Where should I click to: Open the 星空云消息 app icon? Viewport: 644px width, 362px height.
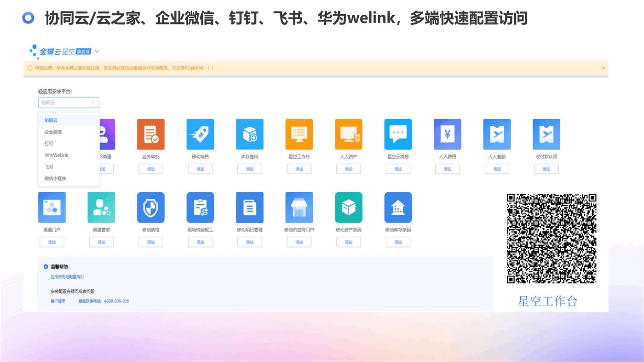398,134
